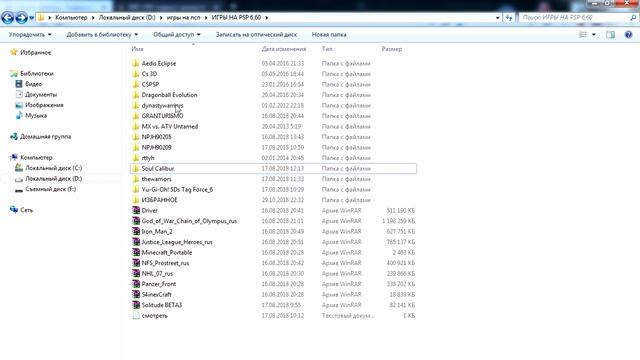Screen dimensions: 640x360
Task: Click Записать на оптический диск
Action: coord(256,35)
